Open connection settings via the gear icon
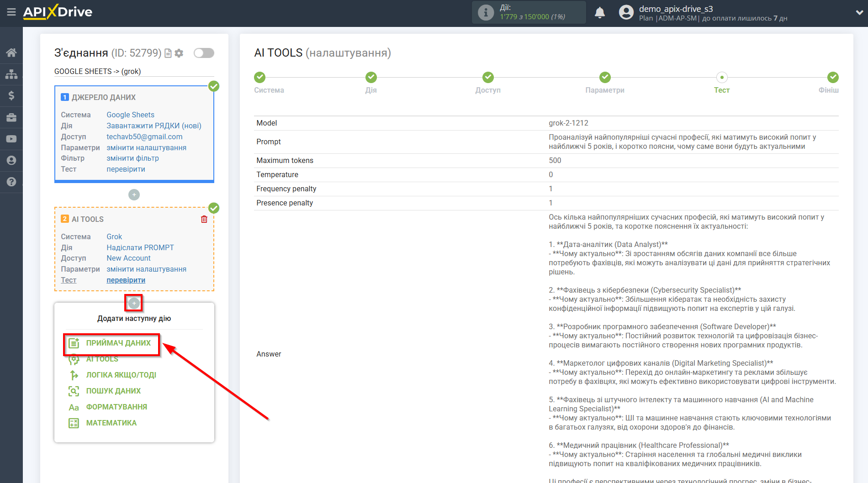The height and width of the screenshot is (483, 868). [x=179, y=53]
